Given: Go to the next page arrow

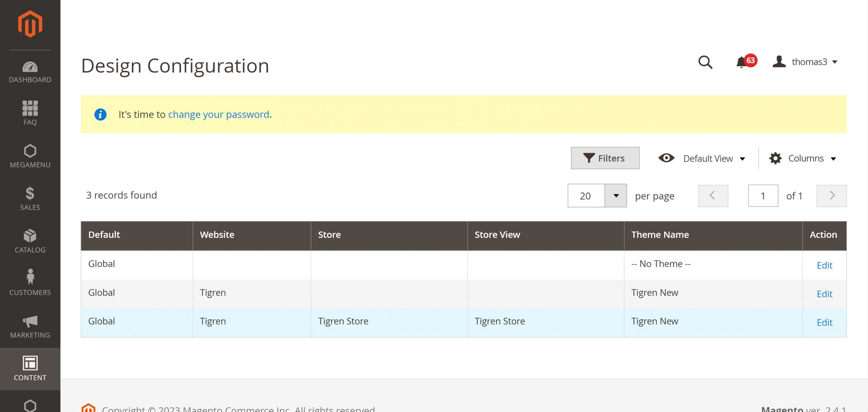Looking at the screenshot, I should (831, 196).
